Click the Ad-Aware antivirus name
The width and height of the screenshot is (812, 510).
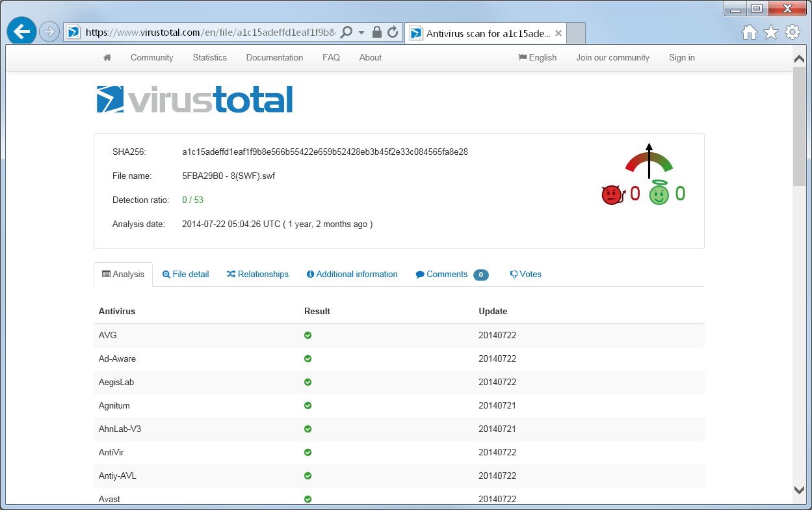[117, 359]
